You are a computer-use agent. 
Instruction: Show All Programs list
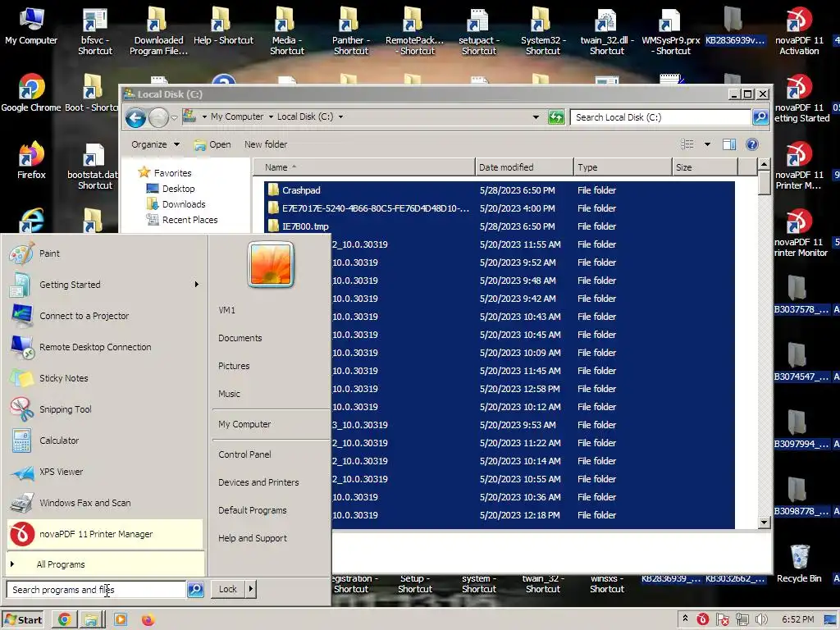(106, 564)
